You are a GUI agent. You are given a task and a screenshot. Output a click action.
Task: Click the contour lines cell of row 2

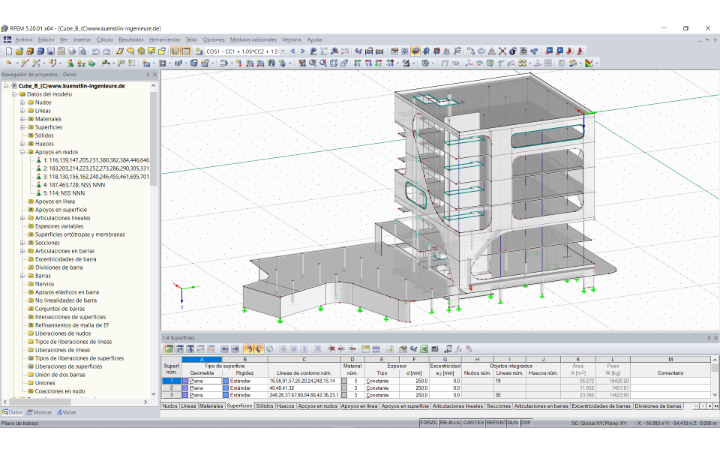[x=304, y=388]
